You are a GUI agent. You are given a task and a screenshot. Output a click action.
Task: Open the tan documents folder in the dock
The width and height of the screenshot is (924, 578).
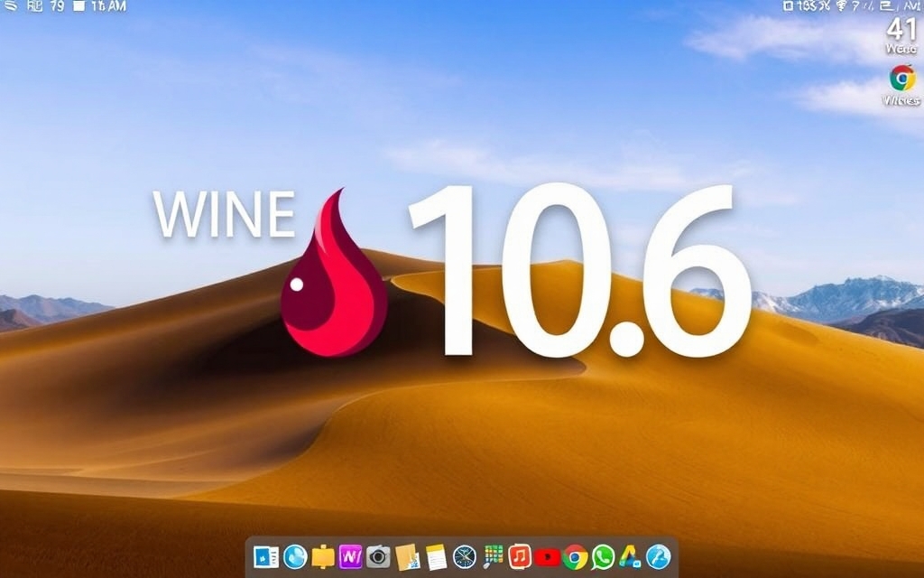tap(407, 557)
